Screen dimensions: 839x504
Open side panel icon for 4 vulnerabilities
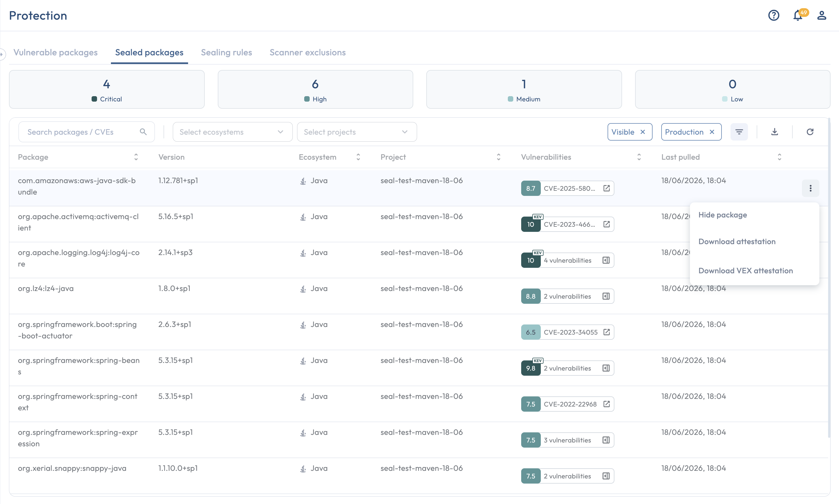point(606,260)
